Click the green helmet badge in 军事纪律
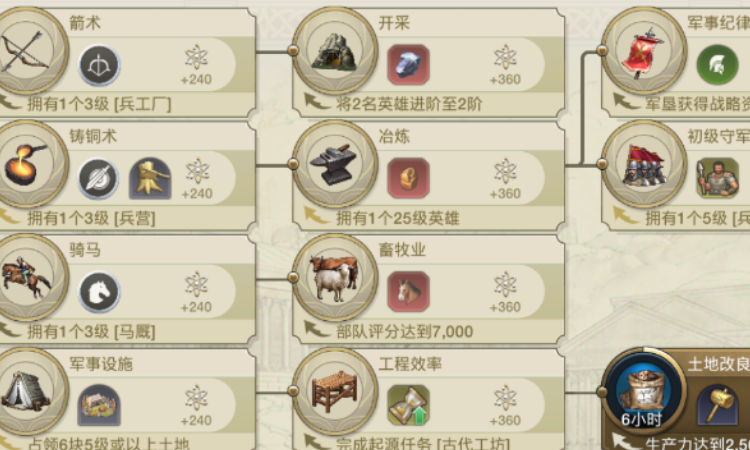Image resolution: width=750 pixels, height=450 pixels. (x=717, y=65)
